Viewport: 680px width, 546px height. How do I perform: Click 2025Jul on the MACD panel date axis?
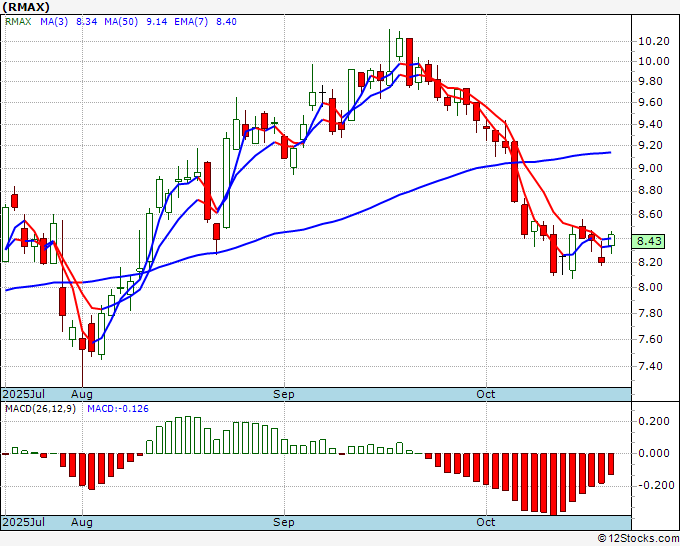pyautogui.click(x=24, y=522)
